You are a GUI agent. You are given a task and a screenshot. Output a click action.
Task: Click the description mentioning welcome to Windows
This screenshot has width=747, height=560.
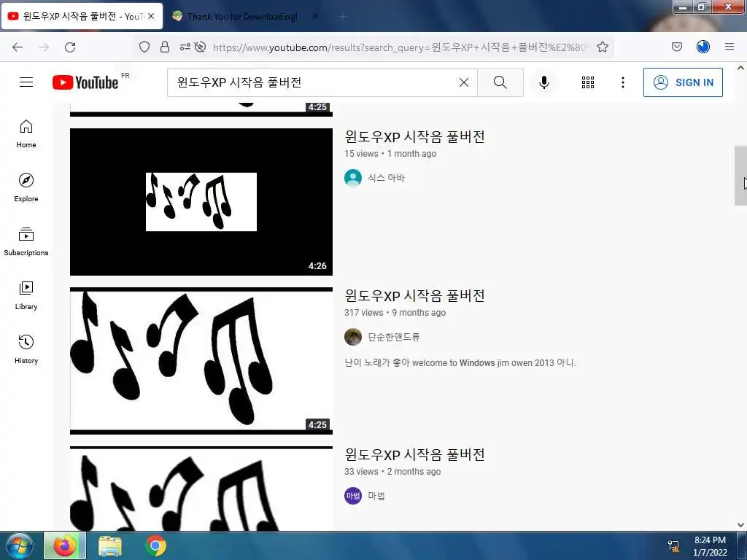point(460,363)
